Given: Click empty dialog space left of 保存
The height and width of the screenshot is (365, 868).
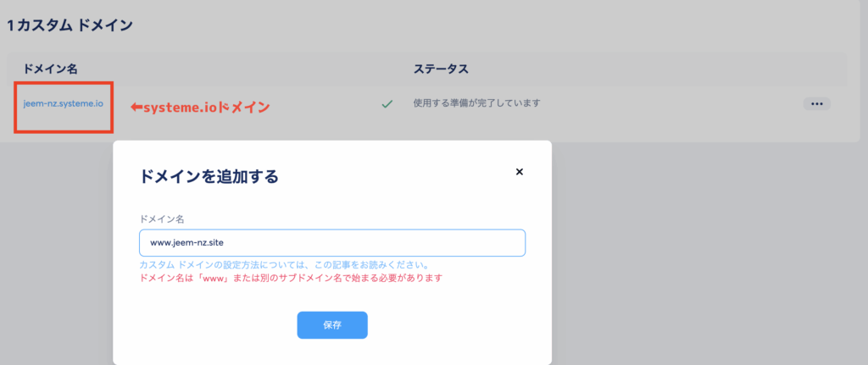Looking at the screenshot, I should [212, 325].
